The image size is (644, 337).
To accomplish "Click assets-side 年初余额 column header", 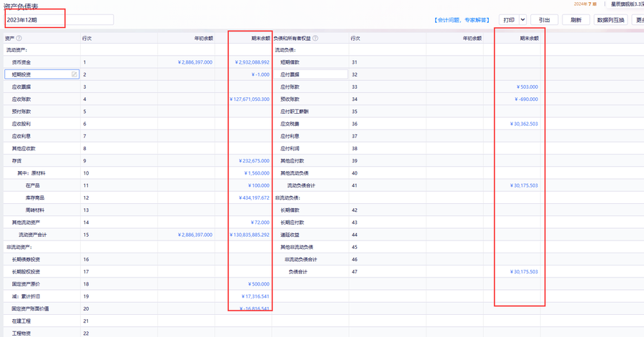I will [x=204, y=38].
